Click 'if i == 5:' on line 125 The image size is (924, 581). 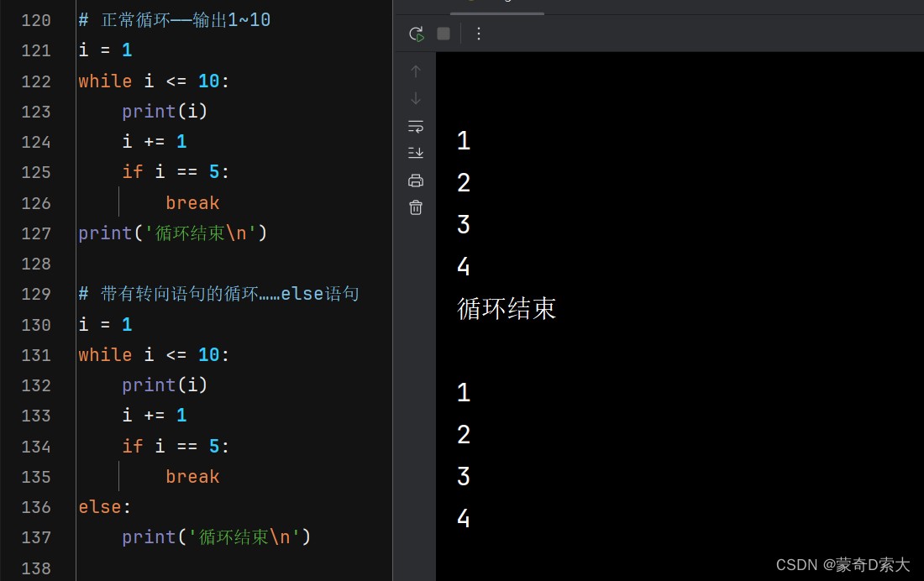[x=176, y=172]
